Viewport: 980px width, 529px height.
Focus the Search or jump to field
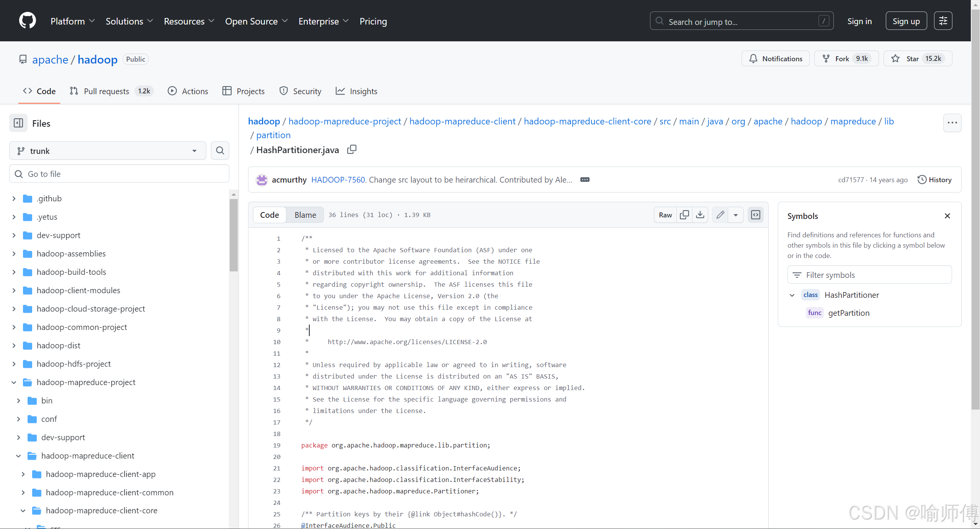click(742, 21)
